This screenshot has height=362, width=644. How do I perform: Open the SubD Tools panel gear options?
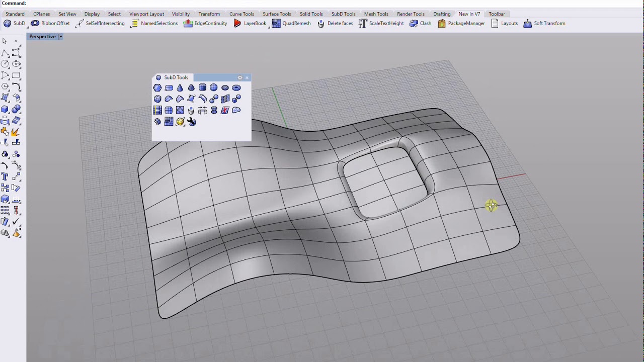(240, 77)
